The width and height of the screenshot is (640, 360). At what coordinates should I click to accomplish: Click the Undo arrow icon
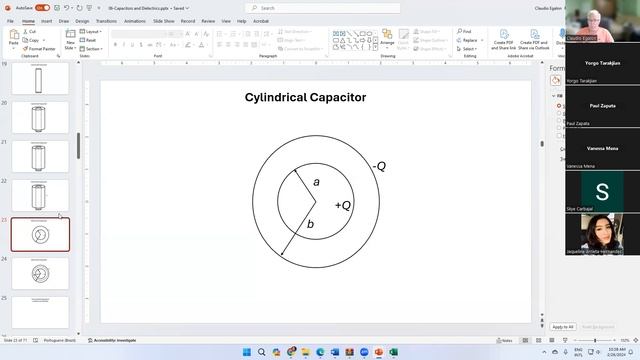tap(67, 8)
